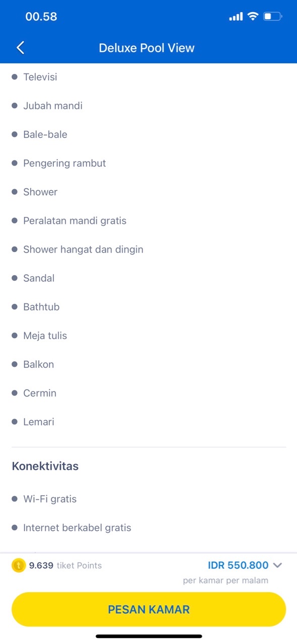The image size is (297, 644).
Task: Expand price details chevron beside IDR 550.800
Action: pos(277,566)
